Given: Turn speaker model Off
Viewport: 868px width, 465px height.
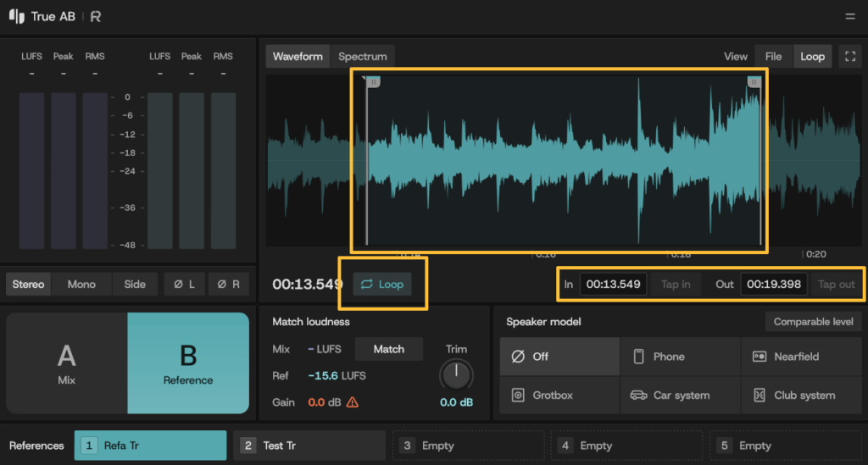Looking at the screenshot, I should coord(559,357).
